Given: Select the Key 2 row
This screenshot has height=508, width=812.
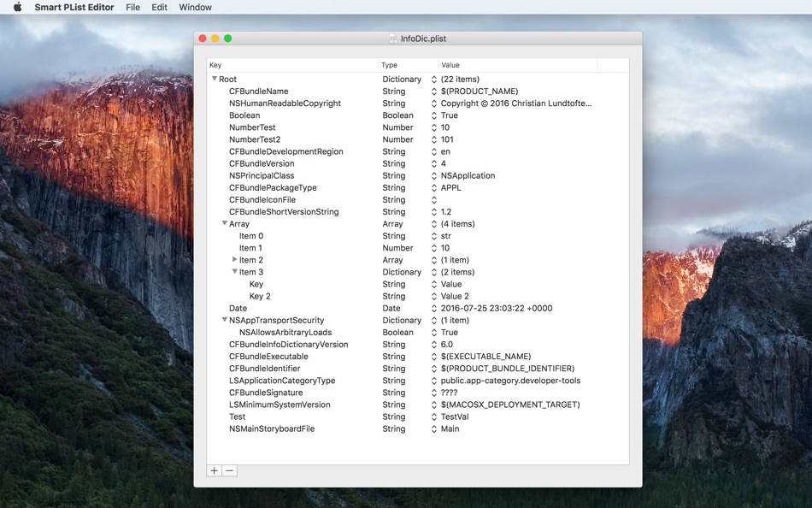Looking at the screenshot, I should tap(260, 296).
